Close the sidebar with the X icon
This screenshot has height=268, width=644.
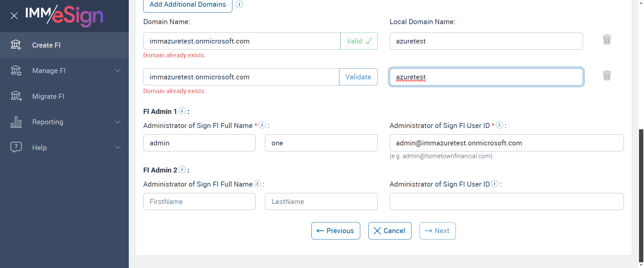14,16
